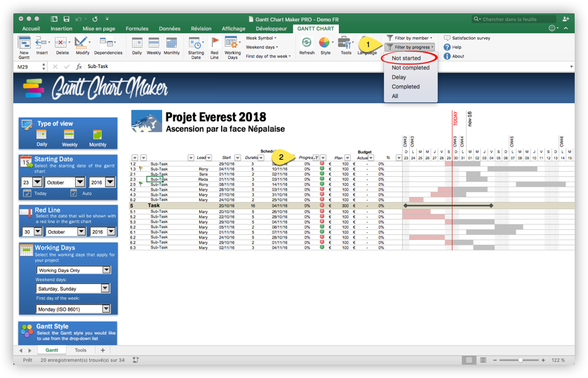Click the Filter by progress button

tap(410, 47)
